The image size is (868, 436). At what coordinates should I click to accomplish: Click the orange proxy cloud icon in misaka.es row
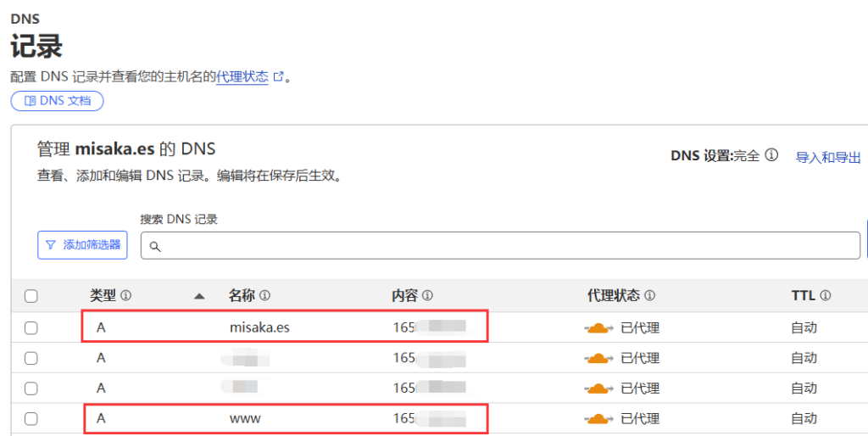[x=598, y=328]
